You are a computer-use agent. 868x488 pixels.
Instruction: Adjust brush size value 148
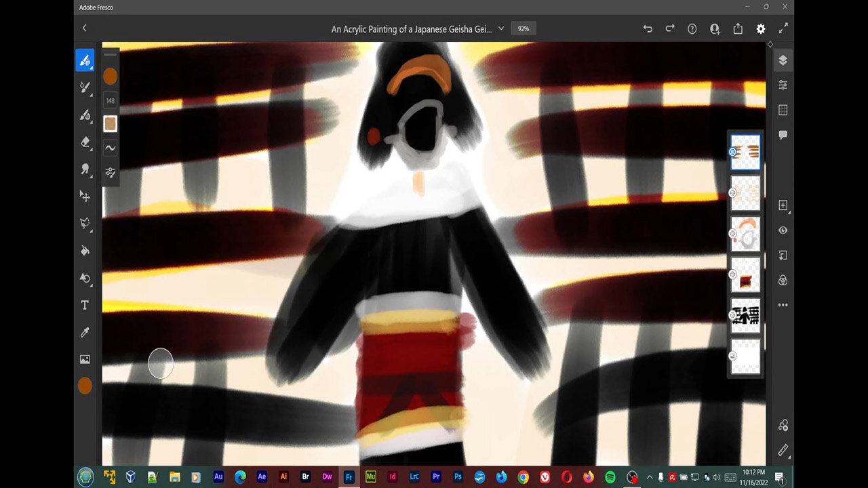110,100
